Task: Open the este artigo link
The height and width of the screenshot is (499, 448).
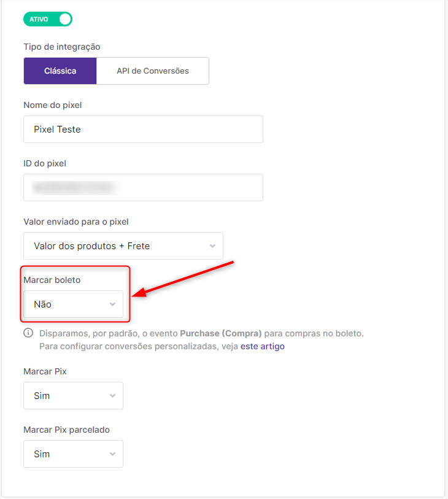Action: [x=263, y=346]
